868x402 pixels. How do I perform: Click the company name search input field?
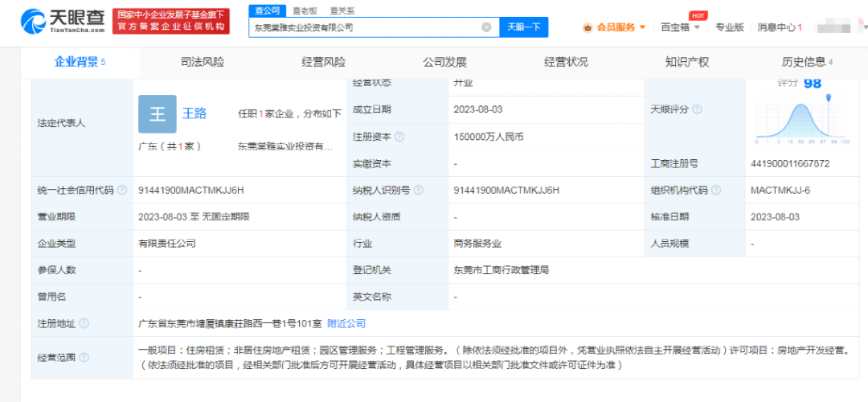point(366,27)
